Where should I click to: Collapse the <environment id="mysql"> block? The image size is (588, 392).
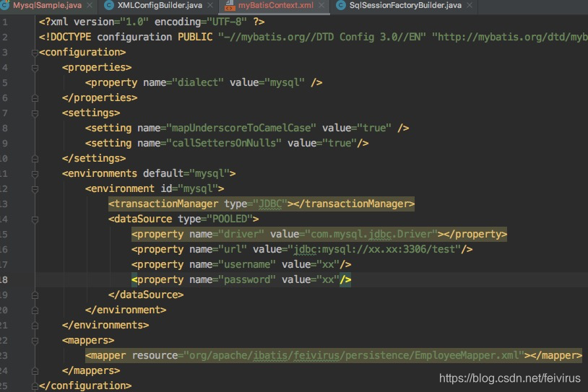(35, 189)
